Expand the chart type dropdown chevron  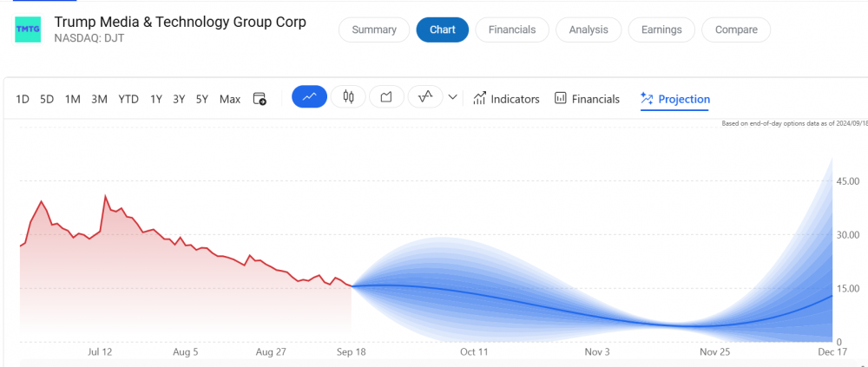pos(452,98)
